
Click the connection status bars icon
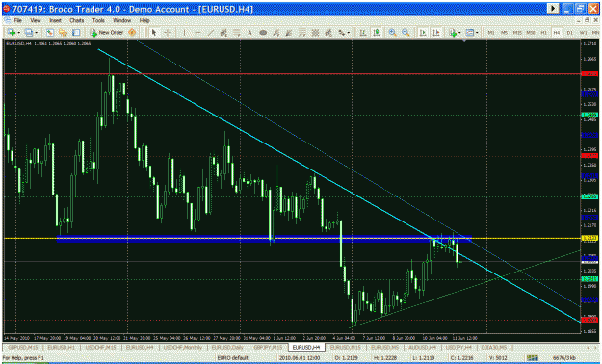tap(532, 358)
